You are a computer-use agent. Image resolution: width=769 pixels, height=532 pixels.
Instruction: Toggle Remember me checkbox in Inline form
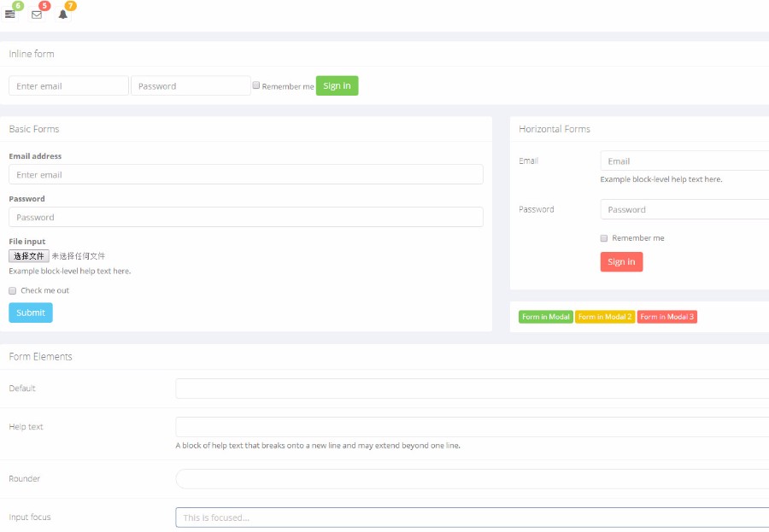[256, 85]
